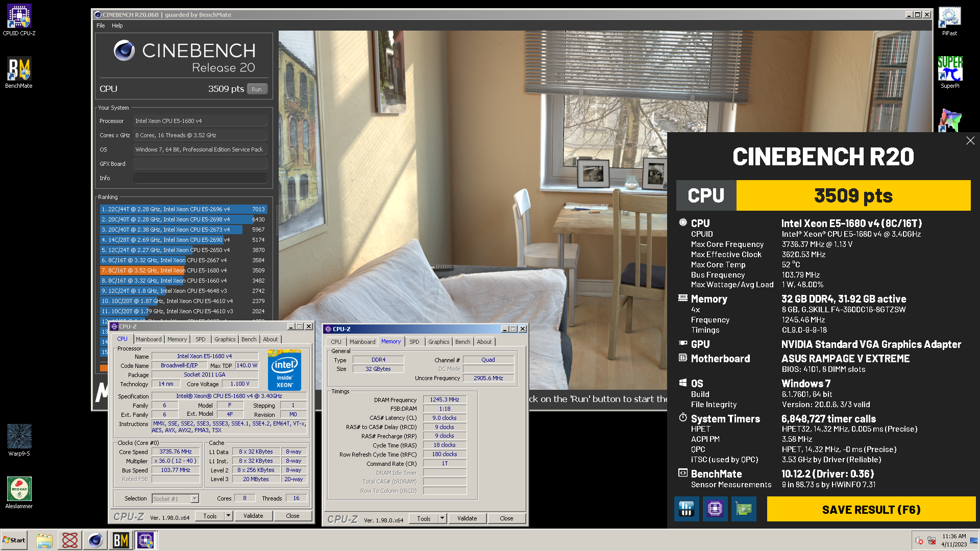
Task: Open the BenchMate desktop shortcut
Action: pos(19,72)
